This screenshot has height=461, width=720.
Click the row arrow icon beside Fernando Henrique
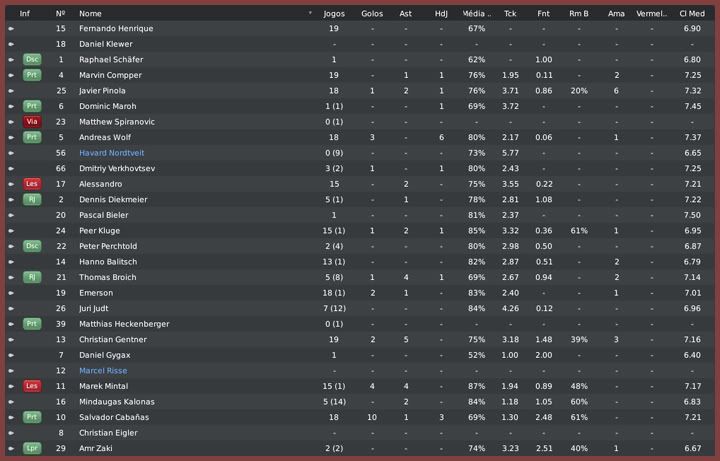(x=11, y=29)
